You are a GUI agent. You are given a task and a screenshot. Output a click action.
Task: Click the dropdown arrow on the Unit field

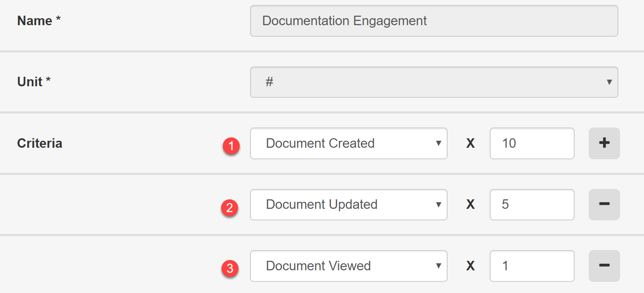pyautogui.click(x=609, y=82)
